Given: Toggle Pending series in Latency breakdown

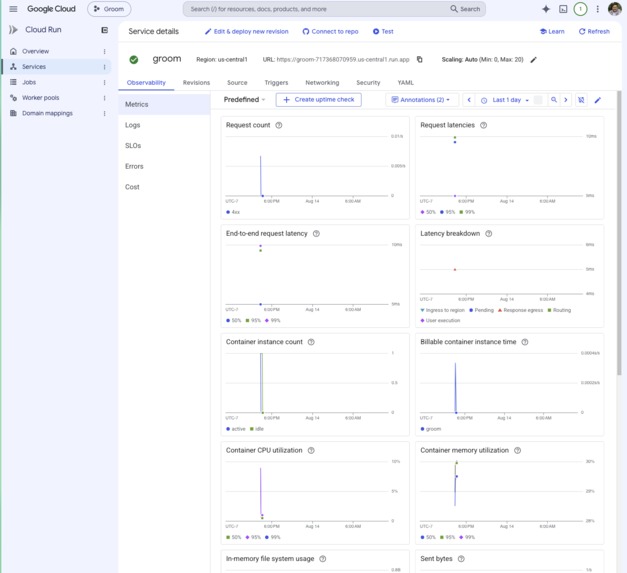Looking at the screenshot, I should coord(481,310).
